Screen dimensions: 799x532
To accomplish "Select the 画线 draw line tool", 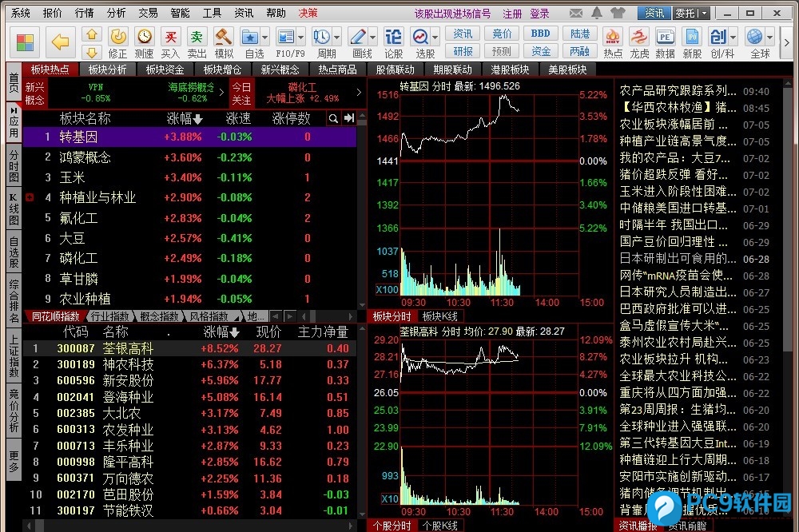I will [358, 43].
